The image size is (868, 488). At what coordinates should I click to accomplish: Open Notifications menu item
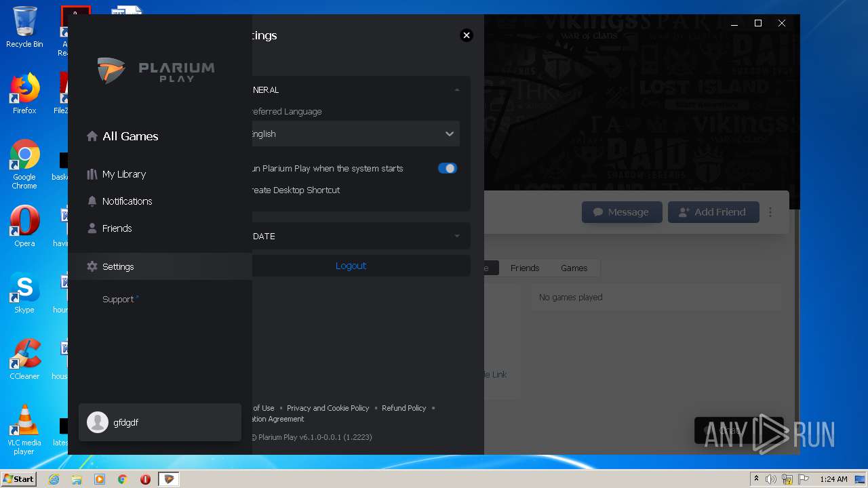[x=127, y=201]
